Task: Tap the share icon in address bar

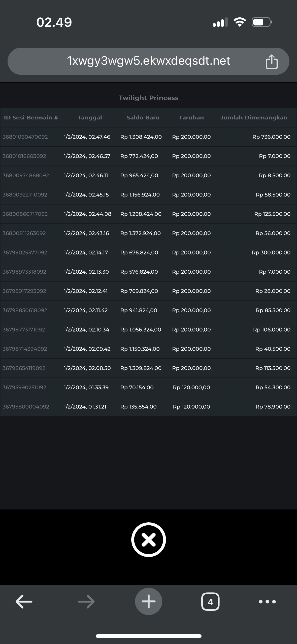Action: (x=272, y=61)
